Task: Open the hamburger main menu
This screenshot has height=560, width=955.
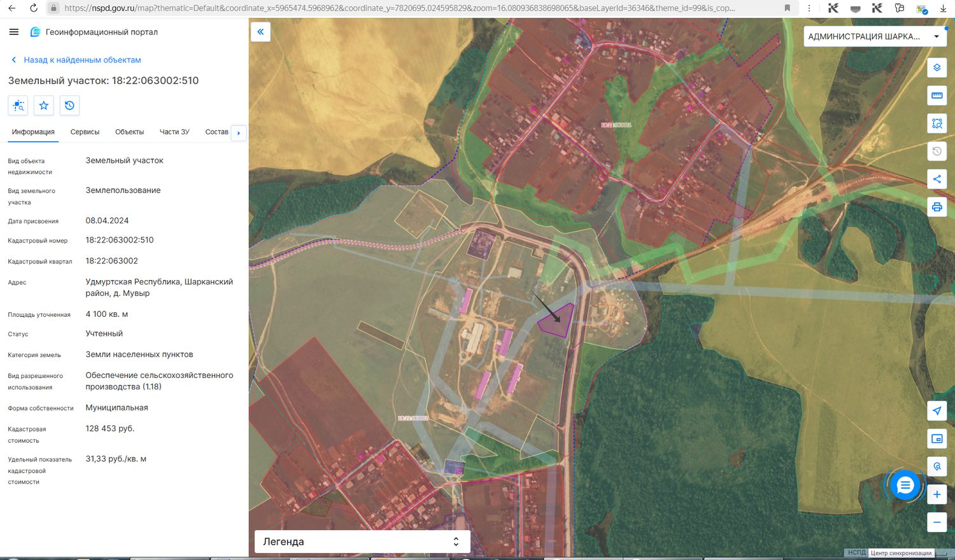Action: tap(14, 32)
